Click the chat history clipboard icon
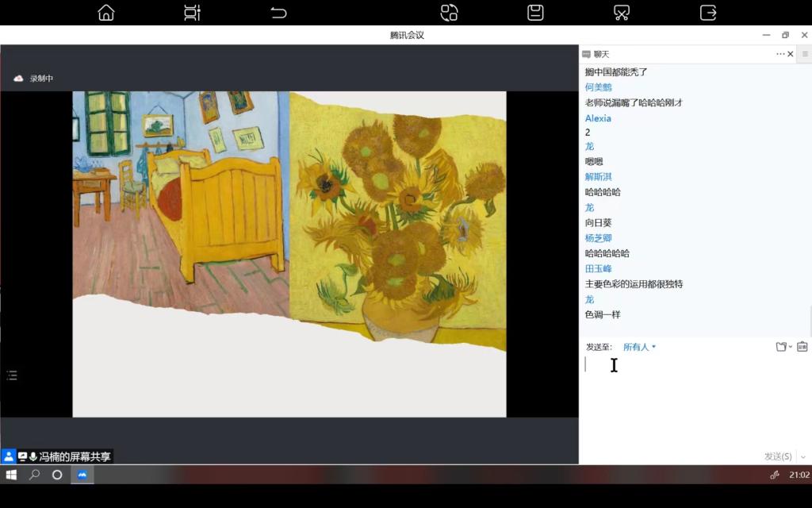Screen dimensions: 812x508 coord(802,347)
